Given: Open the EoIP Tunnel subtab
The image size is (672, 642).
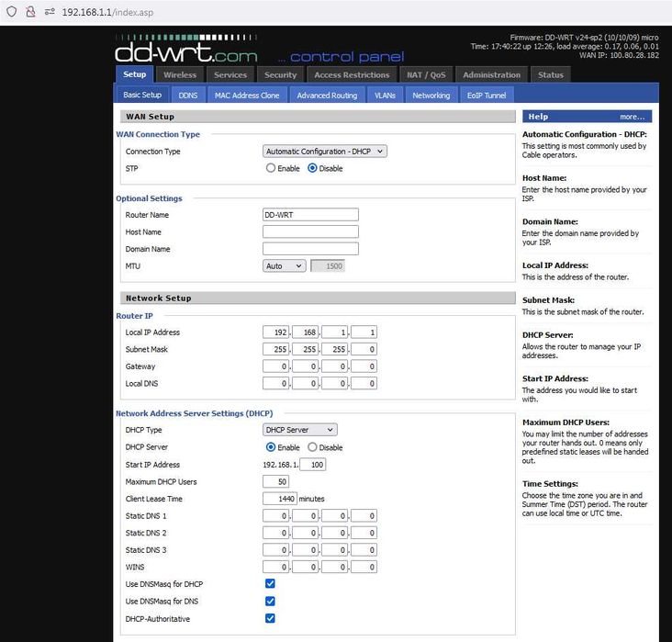Looking at the screenshot, I should coord(487,96).
